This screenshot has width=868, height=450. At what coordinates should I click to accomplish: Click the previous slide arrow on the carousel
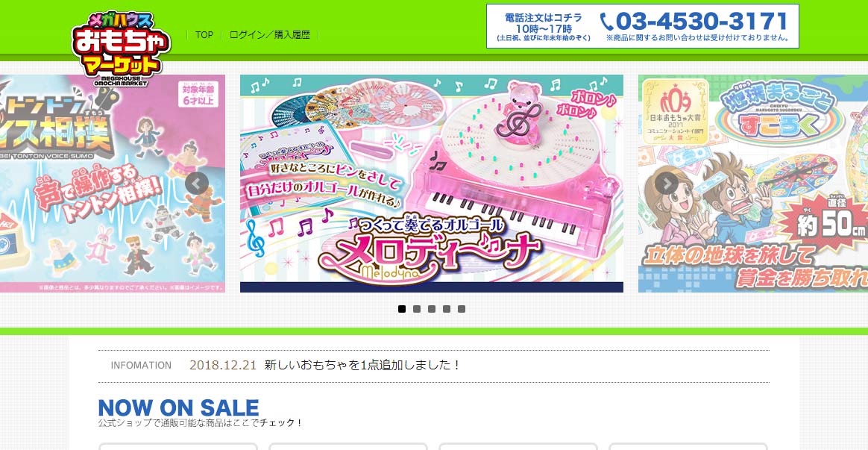click(197, 184)
